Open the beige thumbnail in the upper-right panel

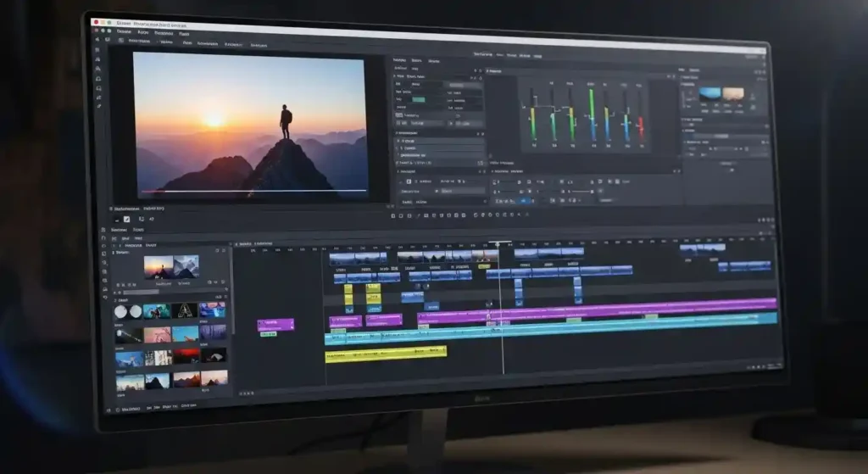coord(733,94)
